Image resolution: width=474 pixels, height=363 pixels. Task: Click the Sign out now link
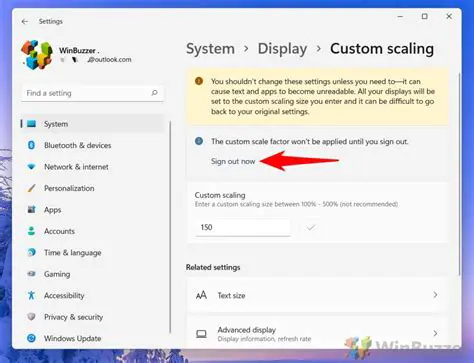[233, 161]
